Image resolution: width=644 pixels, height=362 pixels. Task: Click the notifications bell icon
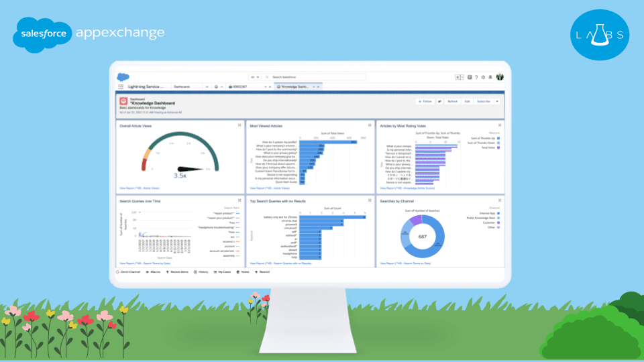tap(490, 77)
